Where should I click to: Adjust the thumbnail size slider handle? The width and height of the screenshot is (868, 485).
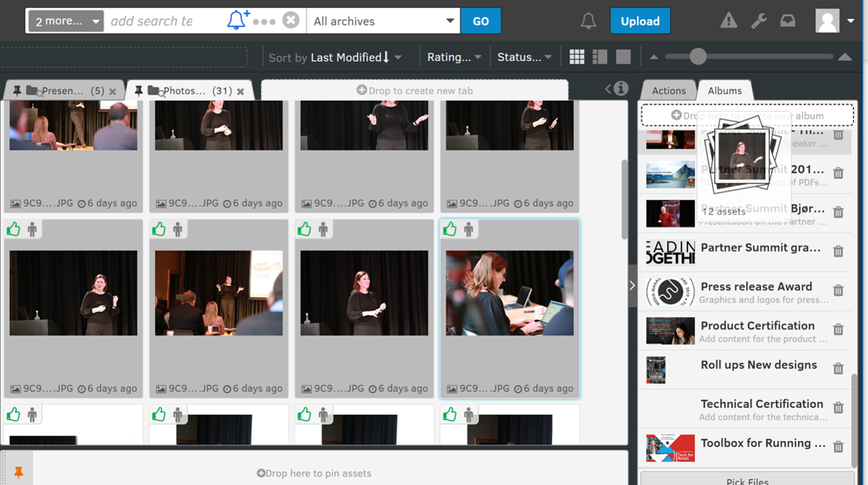[x=698, y=57]
